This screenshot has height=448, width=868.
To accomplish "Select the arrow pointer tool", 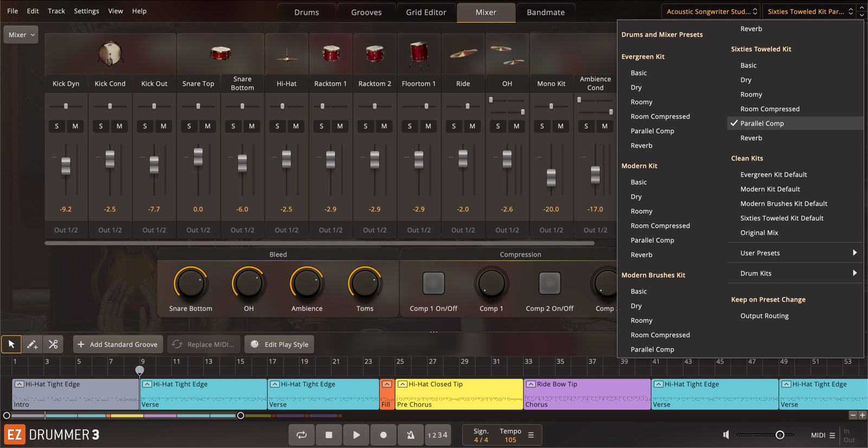I will 11,344.
